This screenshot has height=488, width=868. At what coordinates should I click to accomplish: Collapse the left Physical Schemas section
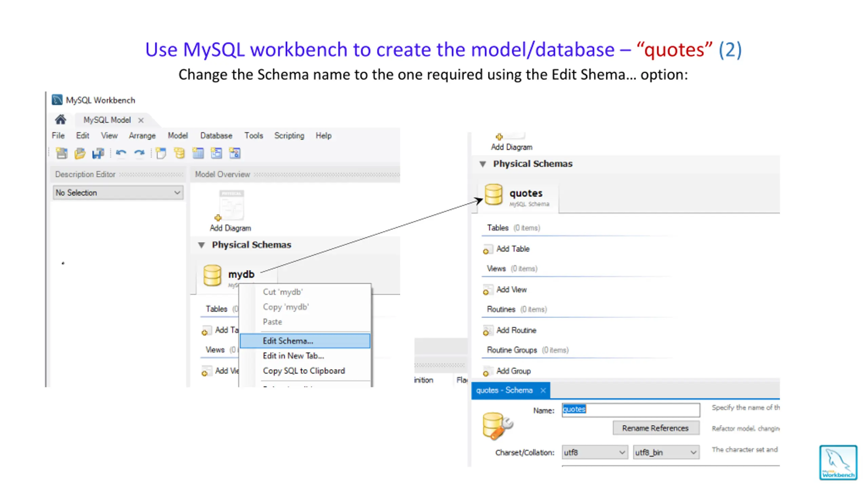(201, 245)
